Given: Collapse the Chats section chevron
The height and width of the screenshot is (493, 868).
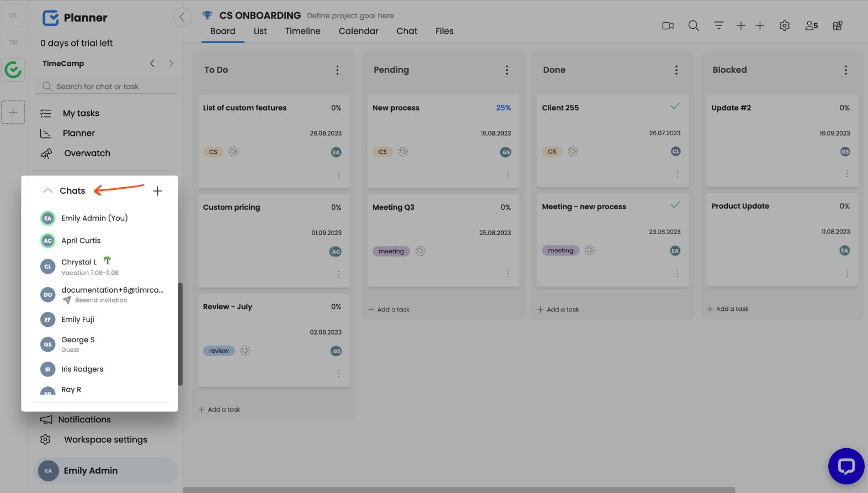Looking at the screenshot, I should point(48,190).
